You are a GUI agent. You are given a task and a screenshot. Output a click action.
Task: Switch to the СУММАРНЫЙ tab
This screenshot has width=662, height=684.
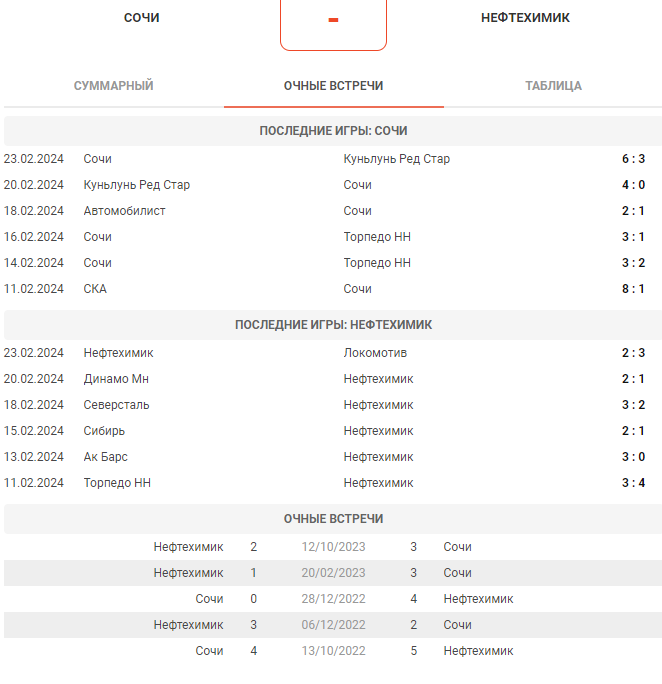point(113,86)
